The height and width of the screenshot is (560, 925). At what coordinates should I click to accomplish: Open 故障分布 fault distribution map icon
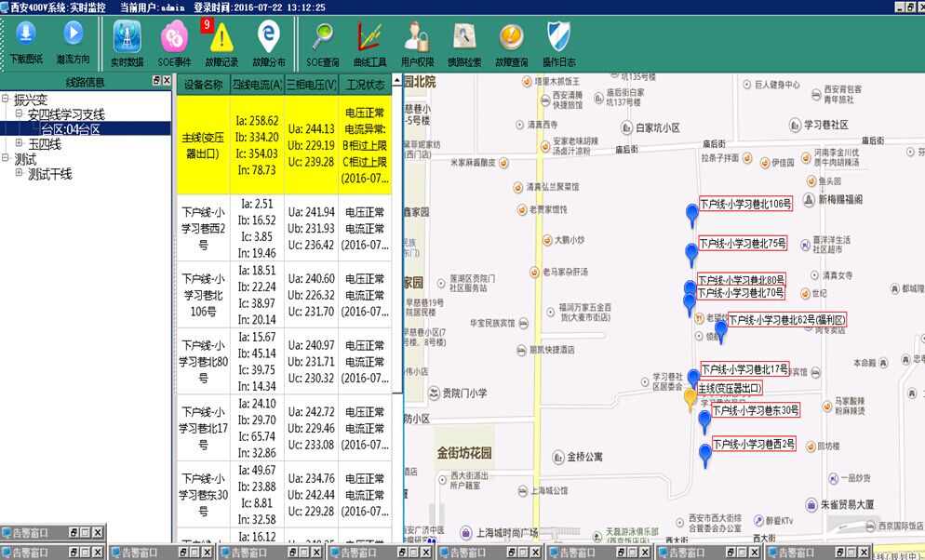[268, 36]
